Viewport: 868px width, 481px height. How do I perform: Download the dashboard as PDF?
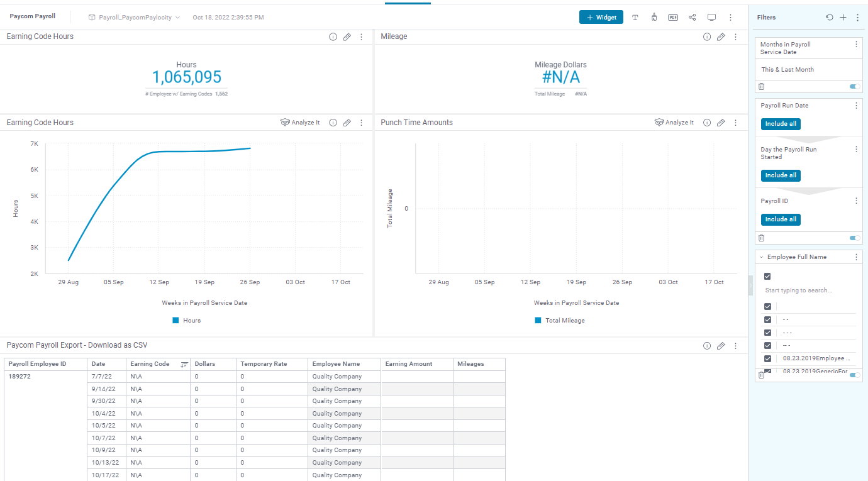coord(673,18)
